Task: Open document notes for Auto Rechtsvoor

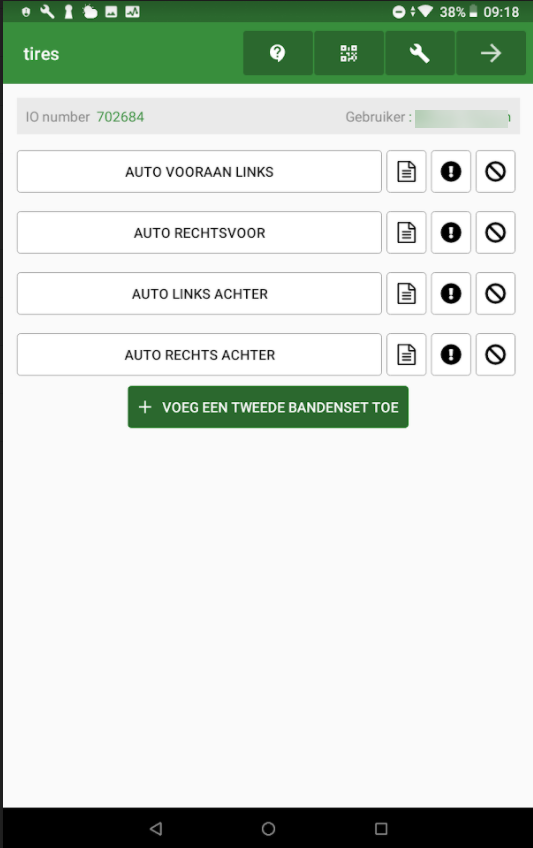Action: [407, 233]
